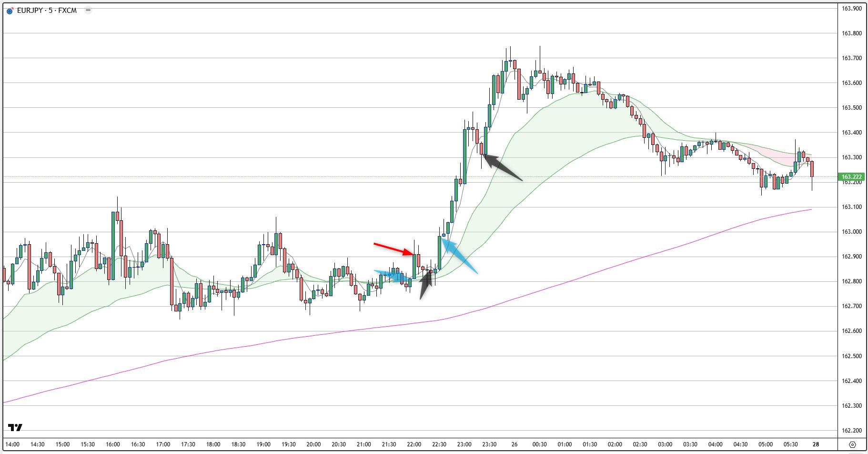
Task: Click the 162.900 price axis label
Action: point(852,256)
